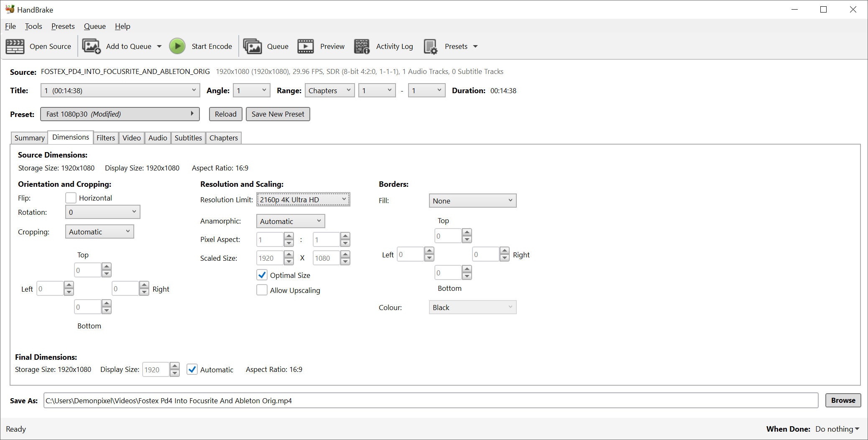Switch to the Video tab

click(x=132, y=138)
